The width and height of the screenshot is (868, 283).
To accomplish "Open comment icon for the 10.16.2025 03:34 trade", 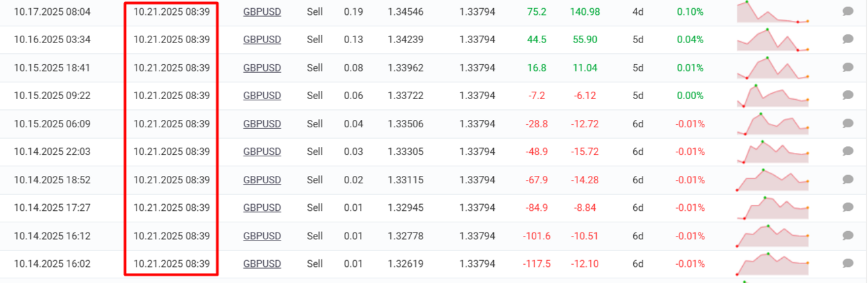I will (848, 39).
